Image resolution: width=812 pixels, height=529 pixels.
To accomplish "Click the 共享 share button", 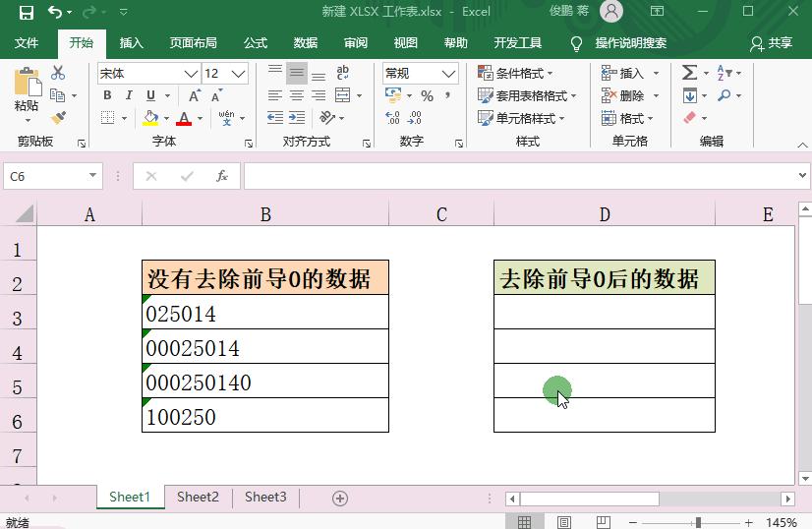I will click(x=771, y=43).
